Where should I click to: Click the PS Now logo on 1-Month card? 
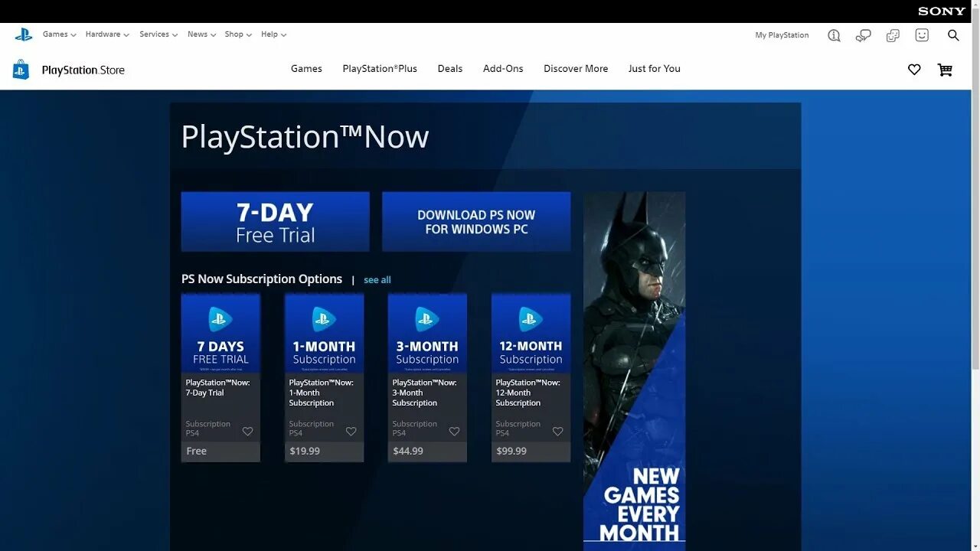tap(324, 319)
